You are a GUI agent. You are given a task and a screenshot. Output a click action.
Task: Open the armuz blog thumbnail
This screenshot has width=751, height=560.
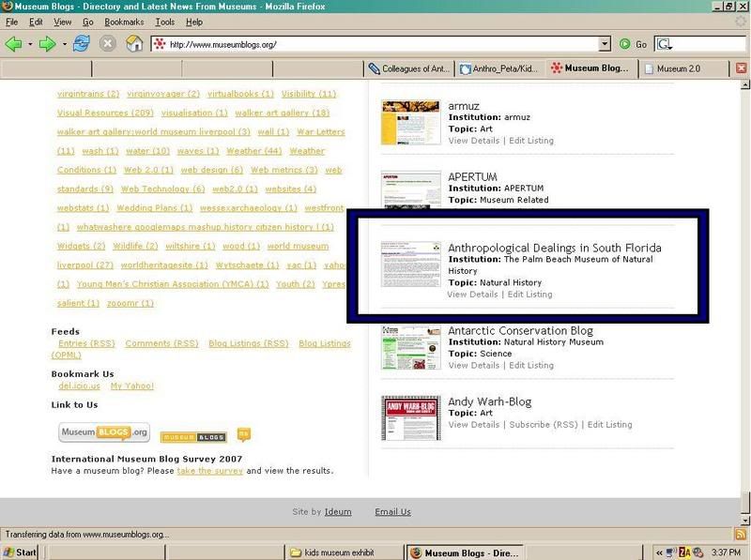411,123
